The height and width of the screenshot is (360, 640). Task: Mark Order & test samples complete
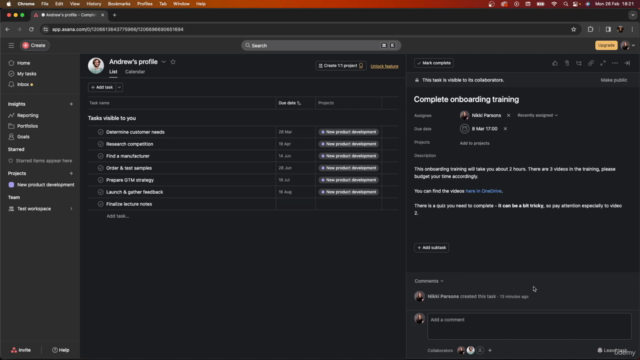pyautogui.click(x=100, y=168)
